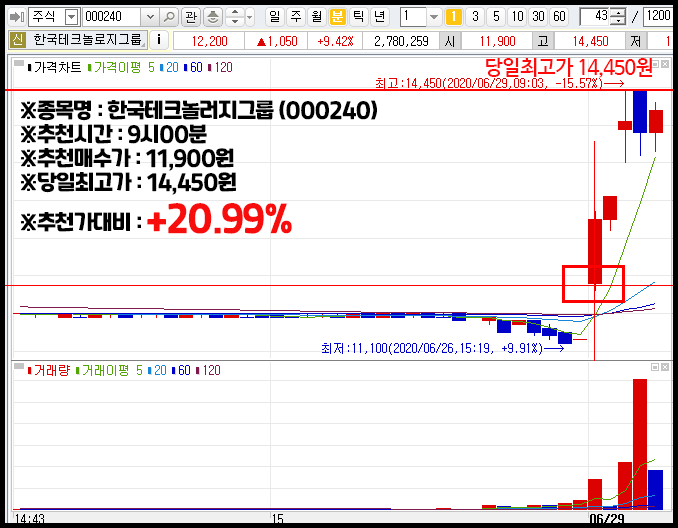Click the 관 watchlist button
The width and height of the screenshot is (678, 528).
coord(191,17)
